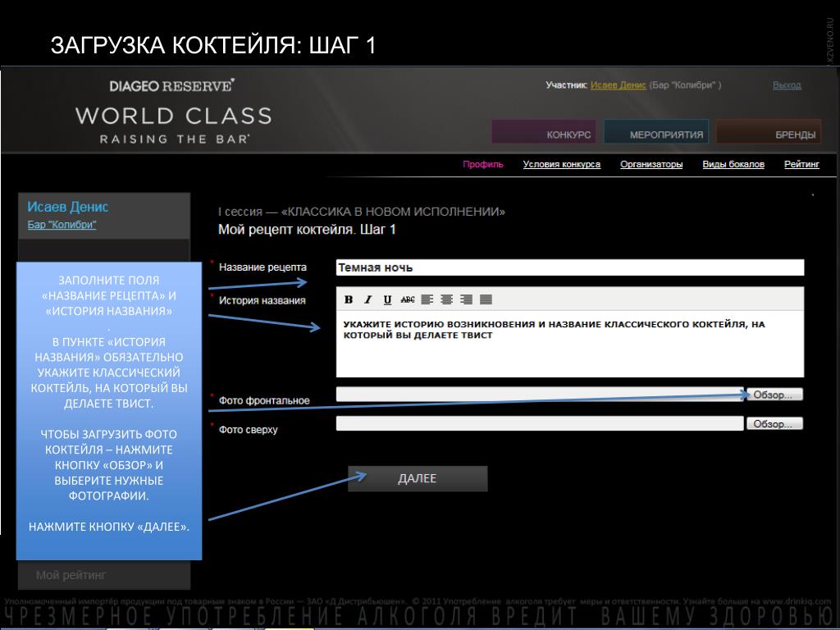Go to the Профиль submenu item
Image resolution: width=840 pixels, height=630 pixels.
click(x=482, y=164)
